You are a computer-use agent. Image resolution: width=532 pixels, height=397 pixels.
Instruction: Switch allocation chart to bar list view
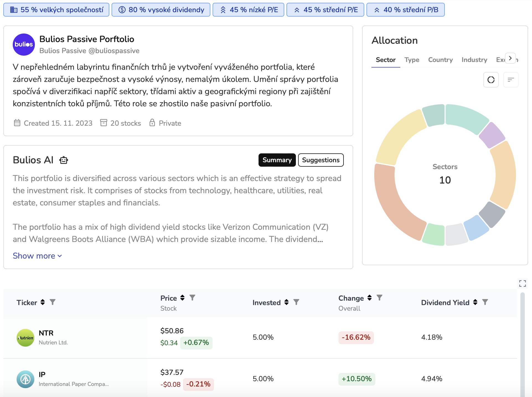pyautogui.click(x=511, y=80)
